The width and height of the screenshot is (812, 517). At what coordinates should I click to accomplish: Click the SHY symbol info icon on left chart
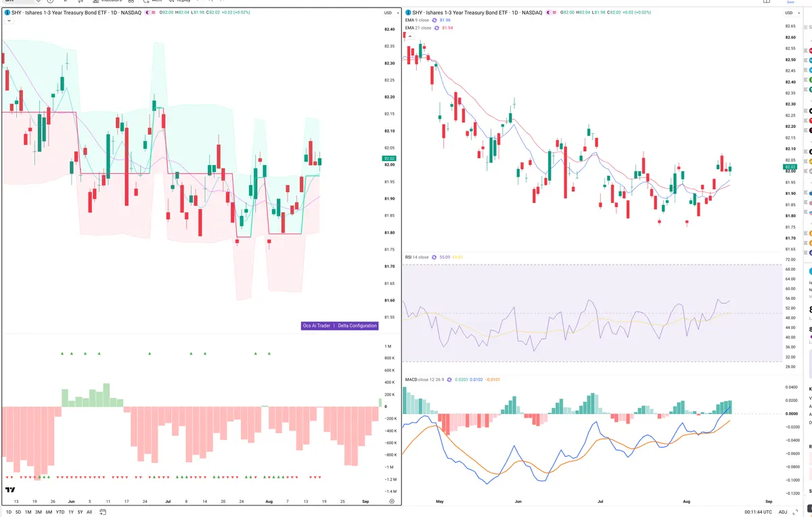[x=7, y=13]
